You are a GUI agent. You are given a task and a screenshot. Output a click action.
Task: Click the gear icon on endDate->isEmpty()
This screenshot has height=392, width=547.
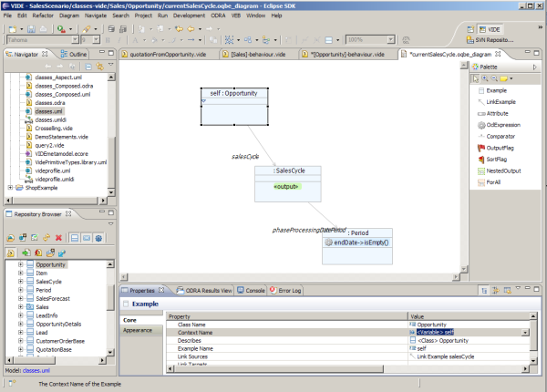[x=328, y=242]
